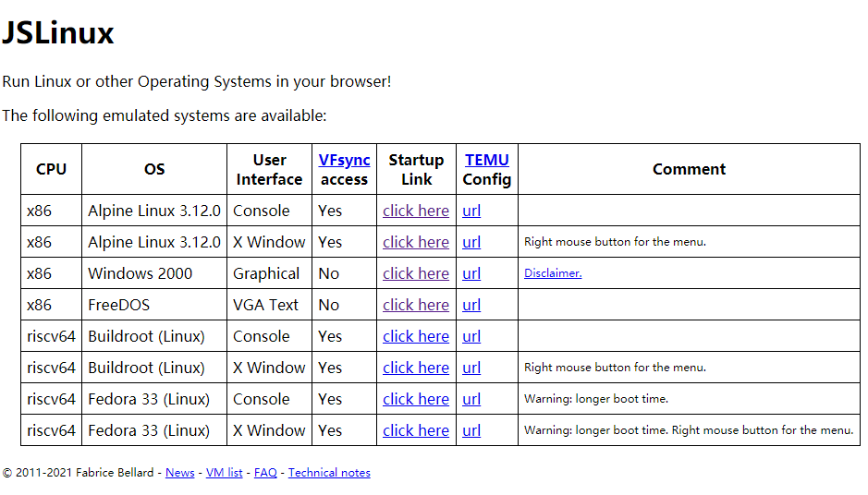Launch FreeDOS via its 'click here' link
This screenshot has width=868, height=495.
point(416,306)
